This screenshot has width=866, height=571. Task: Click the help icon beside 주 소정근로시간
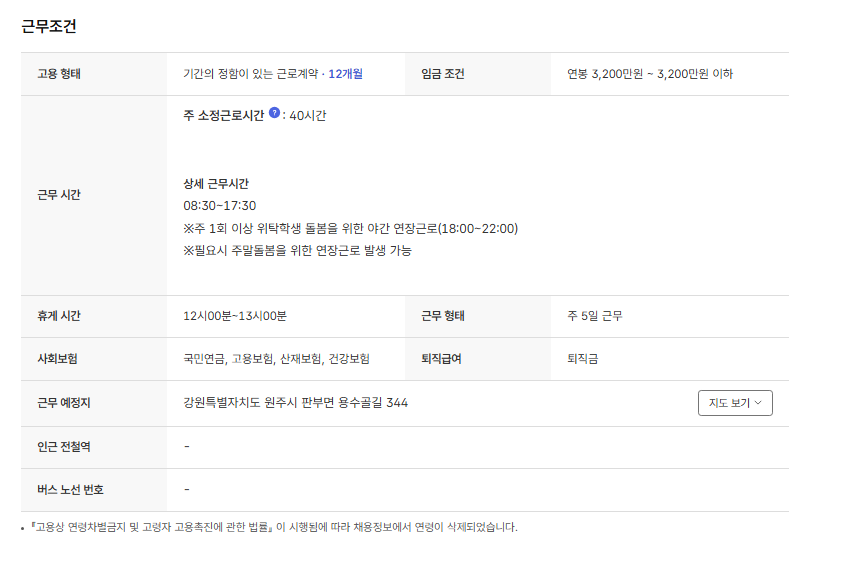[275, 114]
